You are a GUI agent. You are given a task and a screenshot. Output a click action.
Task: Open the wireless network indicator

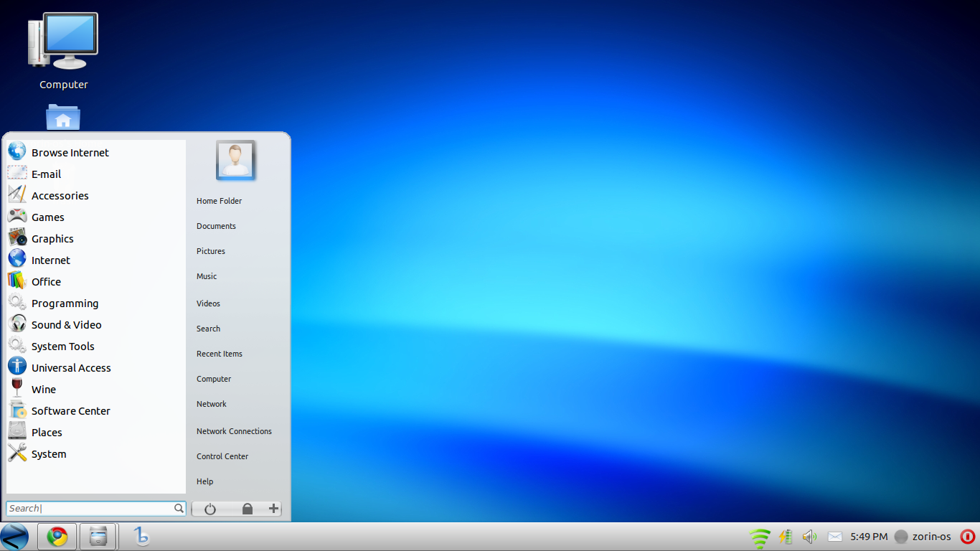760,536
